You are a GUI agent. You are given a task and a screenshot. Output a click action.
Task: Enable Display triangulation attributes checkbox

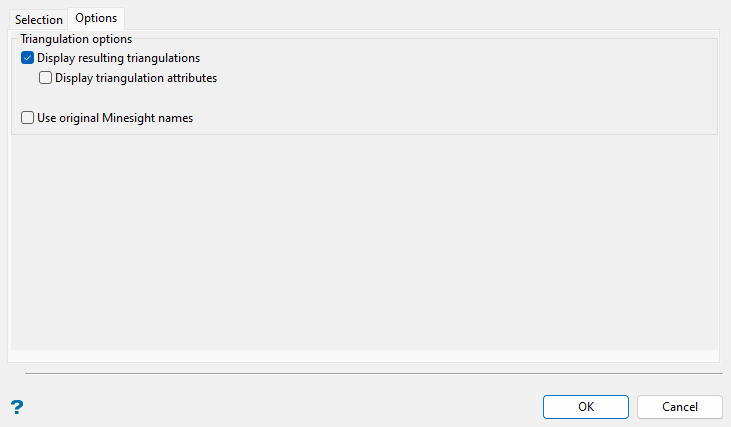coord(45,78)
